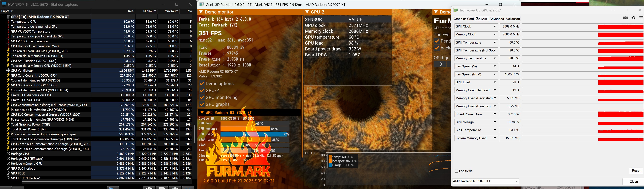Click the OSI bgcolor value field showing 0
The width and height of the screenshot is (644, 189).
[441, 64]
